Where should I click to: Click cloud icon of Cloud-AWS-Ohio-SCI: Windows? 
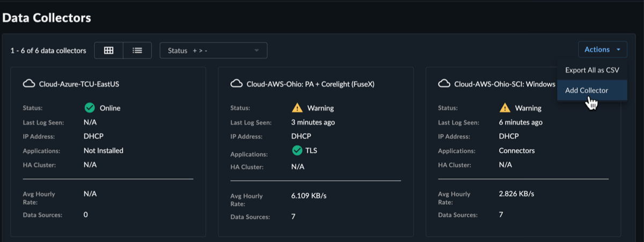tap(444, 84)
